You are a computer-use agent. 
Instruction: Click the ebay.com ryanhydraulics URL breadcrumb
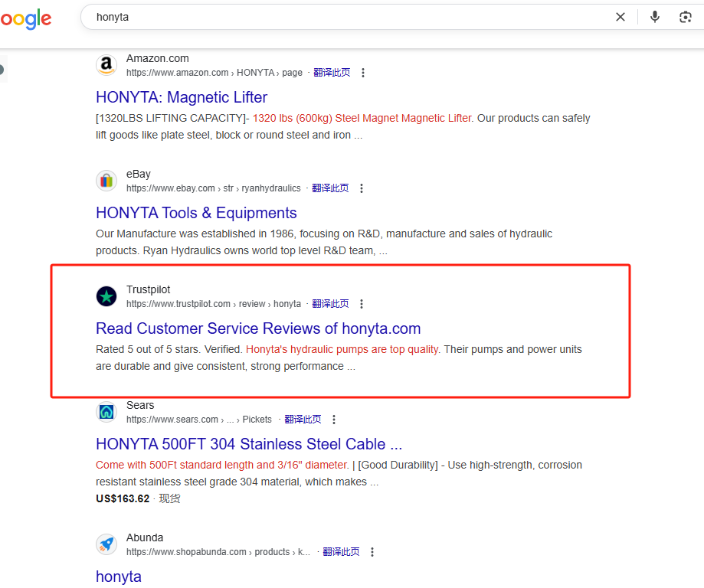point(213,188)
